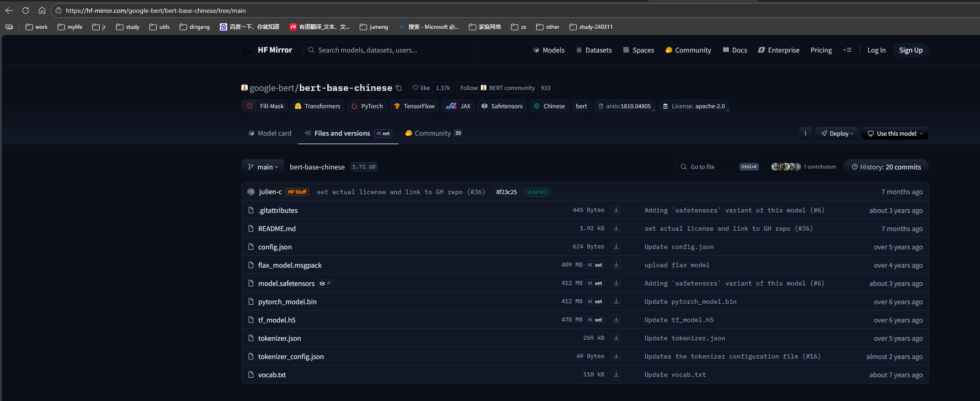Follow the BERT community

pos(469,88)
